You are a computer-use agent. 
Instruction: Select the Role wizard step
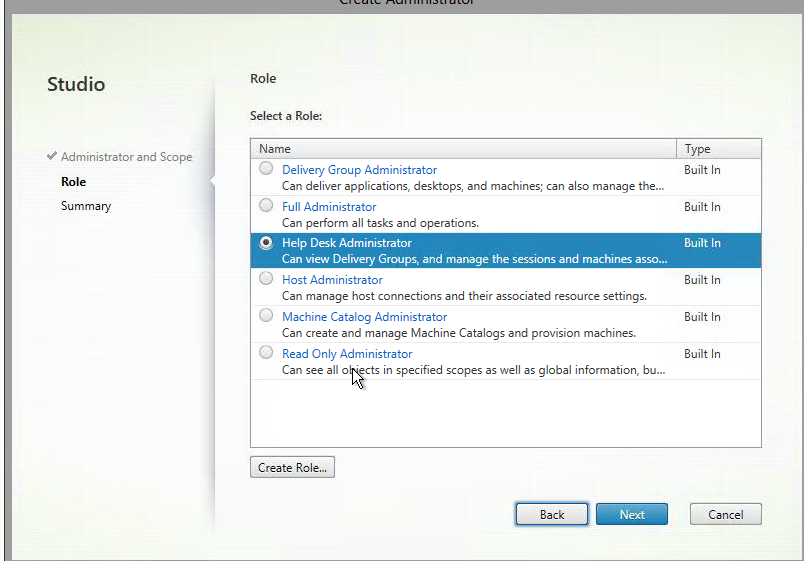(73, 182)
